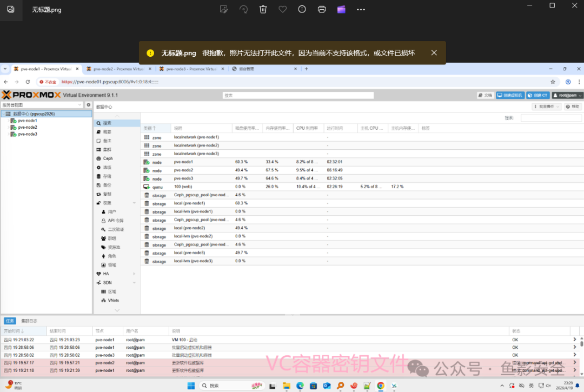584x392 pixels.
Task: Click the gear icon beside the server view selector
Action: [88, 105]
